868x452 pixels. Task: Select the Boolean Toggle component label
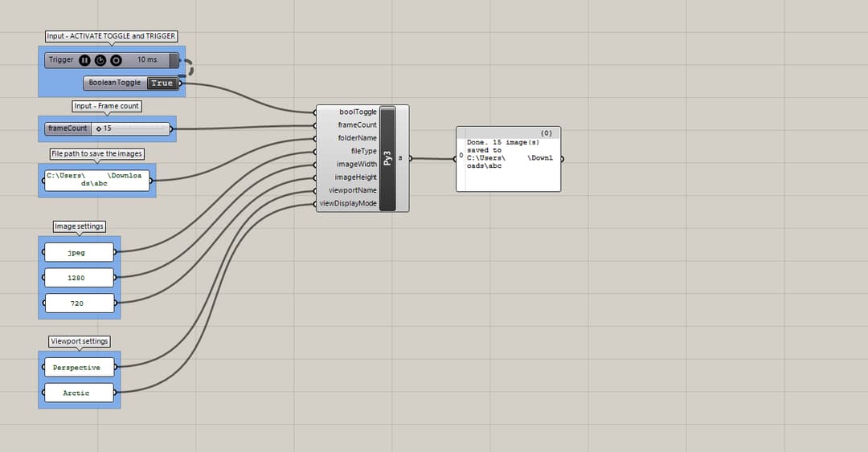[115, 83]
